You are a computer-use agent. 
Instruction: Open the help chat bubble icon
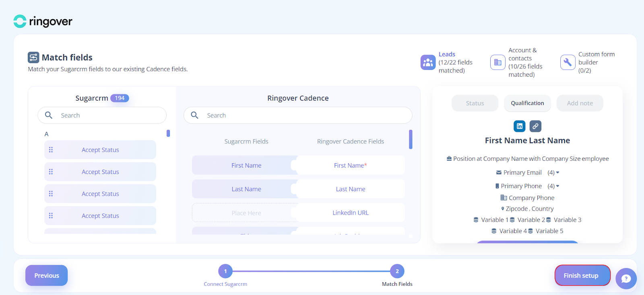pyautogui.click(x=626, y=279)
